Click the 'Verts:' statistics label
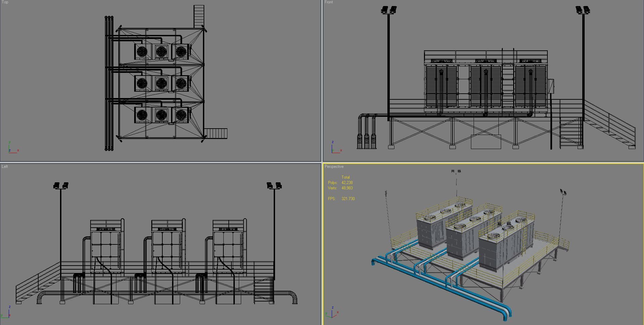The height and width of the screenshot is (325, 644). click(332, 188)
